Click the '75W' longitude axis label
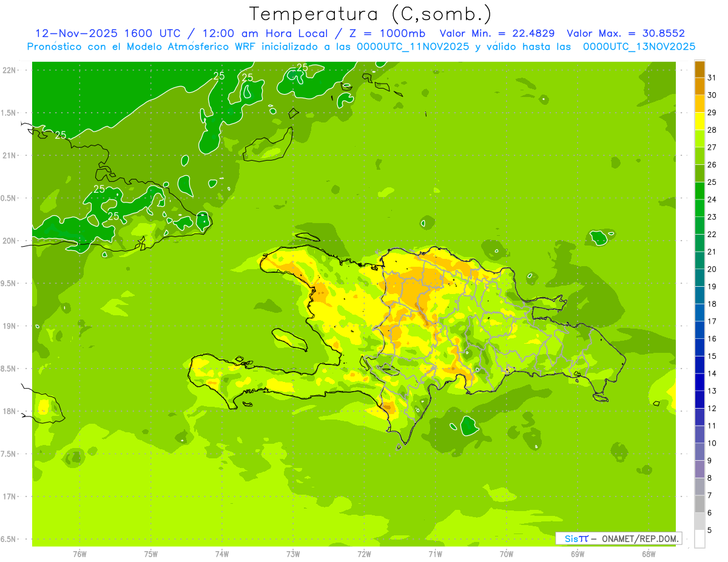The width and height of the screenshot is (728, 562). pyautogui.click(x=151, y=554)
